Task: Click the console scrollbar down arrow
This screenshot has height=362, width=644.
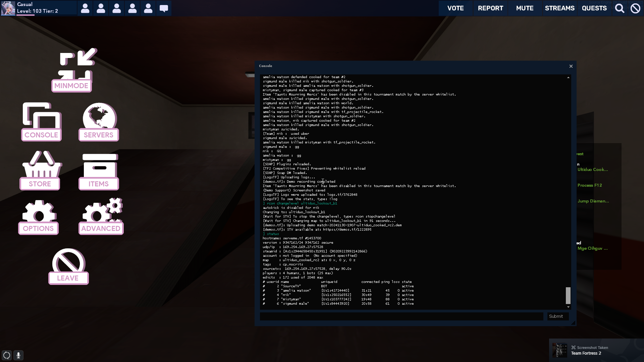Action: [568, 307]
